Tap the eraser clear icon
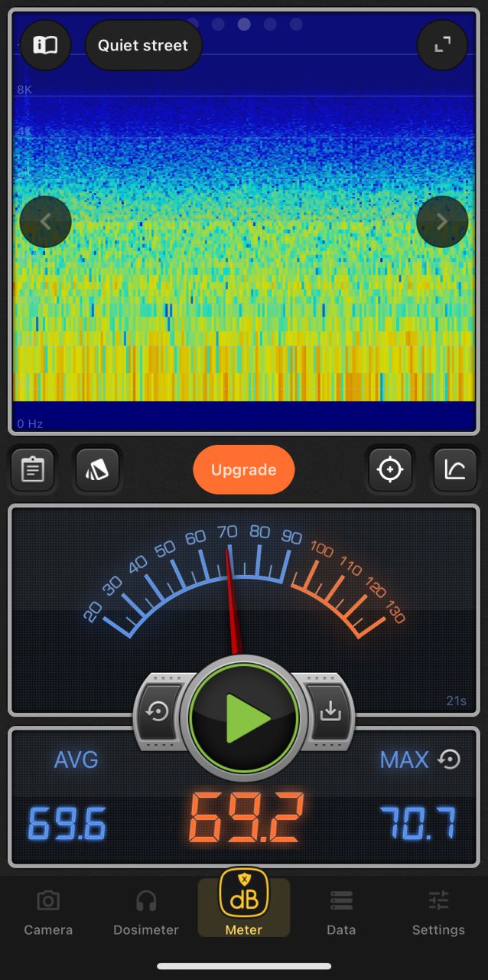488x980 pixels. (97, 469)
